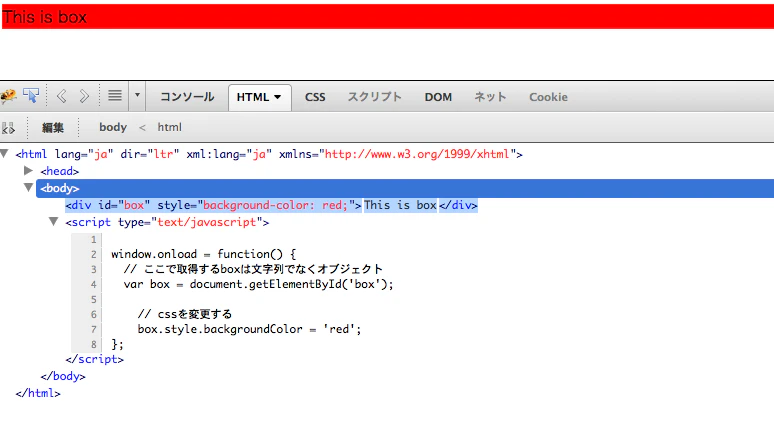Click the lang="ja" attribute on html

84,154
